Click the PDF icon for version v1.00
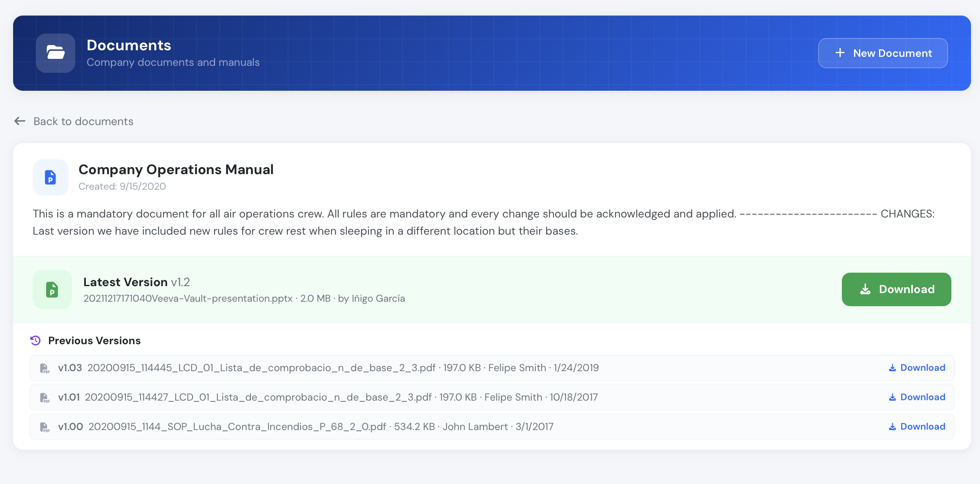 [45, 427]
